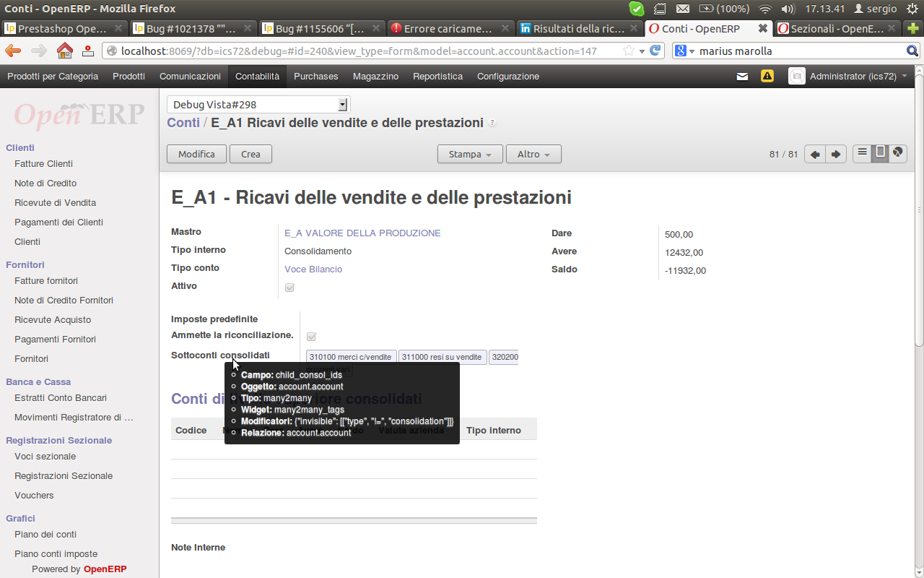Switch to the Prestashop browser tab
Viewport: 924px width, 578px height.
pyautogui.click(x=65, y=29)
